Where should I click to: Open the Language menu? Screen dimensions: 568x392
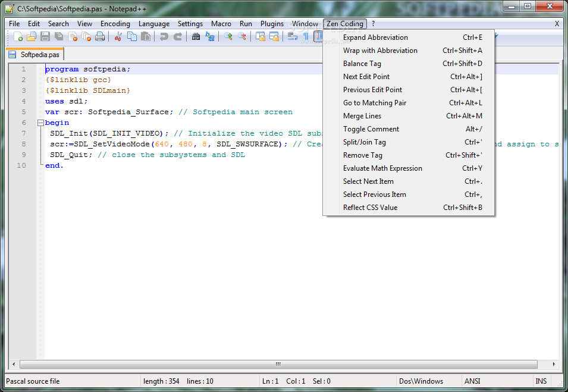[154, 24]
